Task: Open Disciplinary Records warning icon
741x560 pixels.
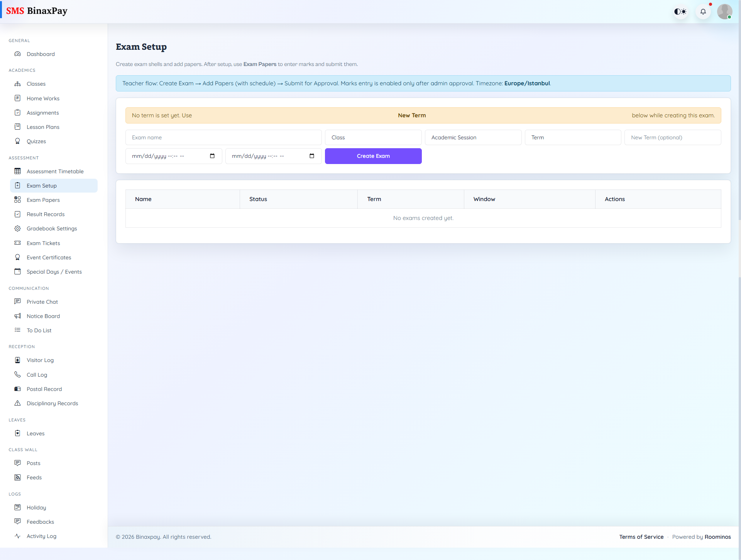Action: 18,403
